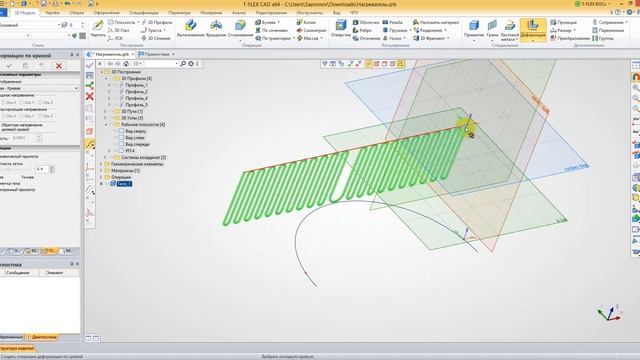This screenshot has height=360, width=640.
Task: Select the second axis radio in the initial direction row
Action: [x=22, y=102]
